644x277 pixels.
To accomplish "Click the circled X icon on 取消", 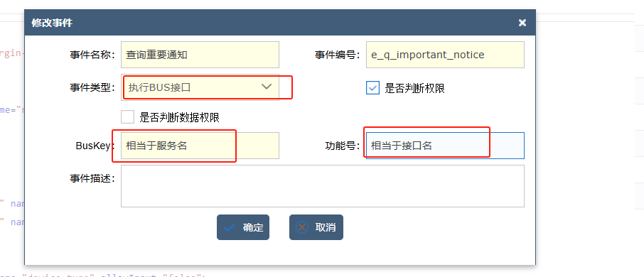I will pyautogui.click(x=302, y=227).
